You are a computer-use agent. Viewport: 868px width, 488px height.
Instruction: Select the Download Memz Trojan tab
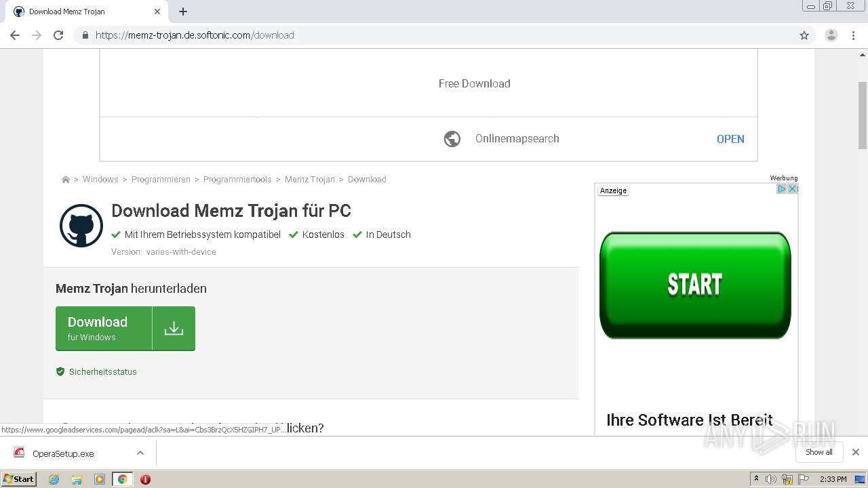pos(87,12)
